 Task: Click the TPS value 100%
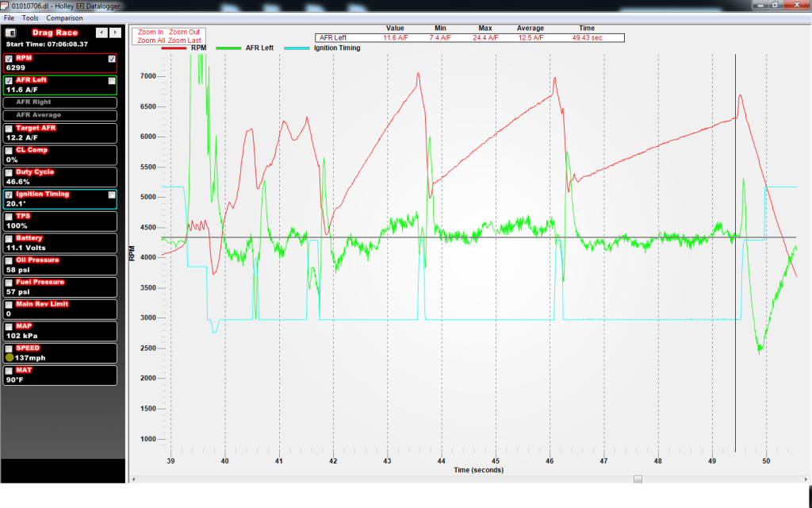(x=17, y=226)
